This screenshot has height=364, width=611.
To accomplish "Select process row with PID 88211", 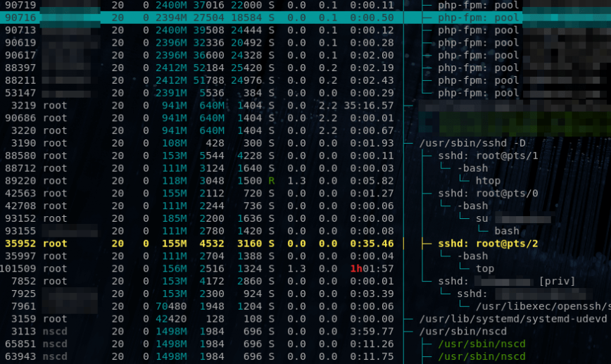I will click(x=305, y=80).
